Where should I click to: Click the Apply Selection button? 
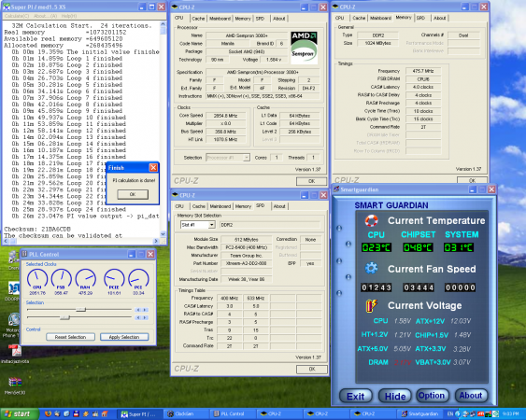(124, 337)
